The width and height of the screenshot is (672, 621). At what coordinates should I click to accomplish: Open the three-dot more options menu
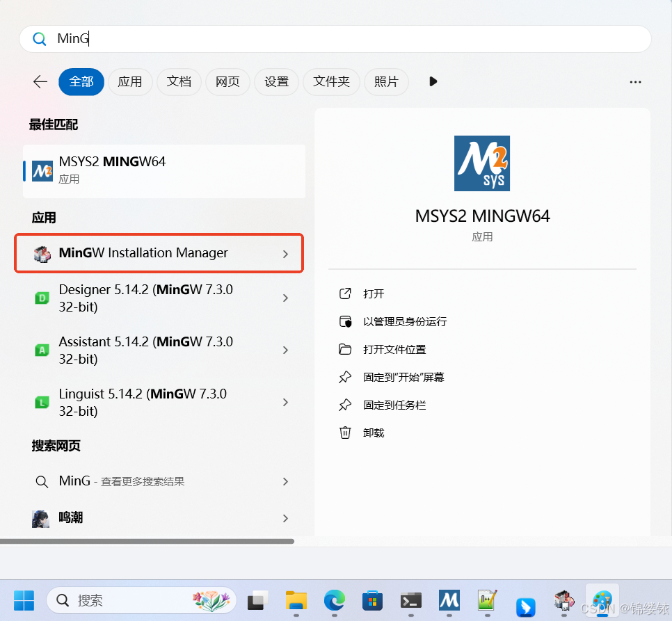[x=635, y=82]
